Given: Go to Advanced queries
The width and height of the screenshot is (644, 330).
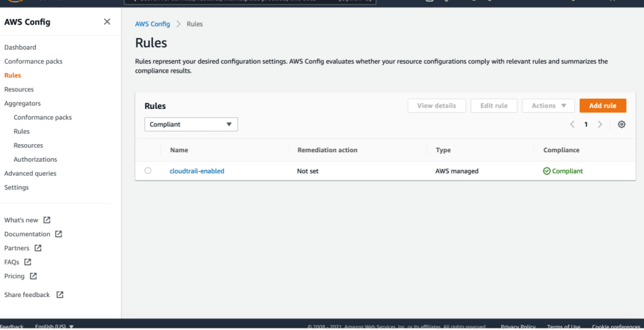Looking at the screenshot, I should (x=31, y=173).
